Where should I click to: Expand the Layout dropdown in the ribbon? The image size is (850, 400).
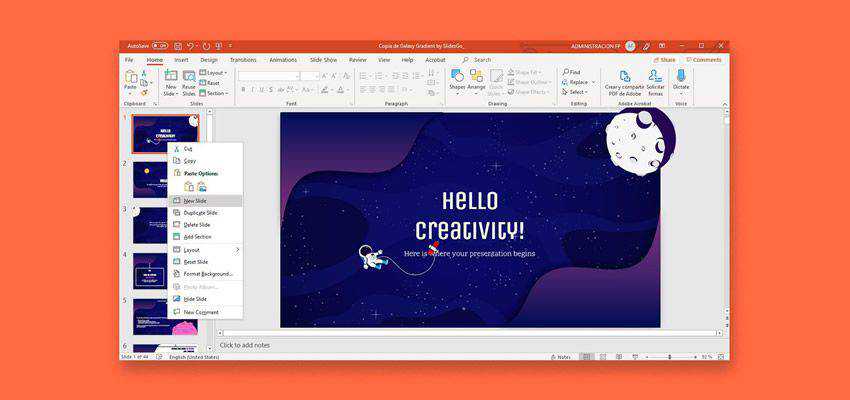coord(215,72)
